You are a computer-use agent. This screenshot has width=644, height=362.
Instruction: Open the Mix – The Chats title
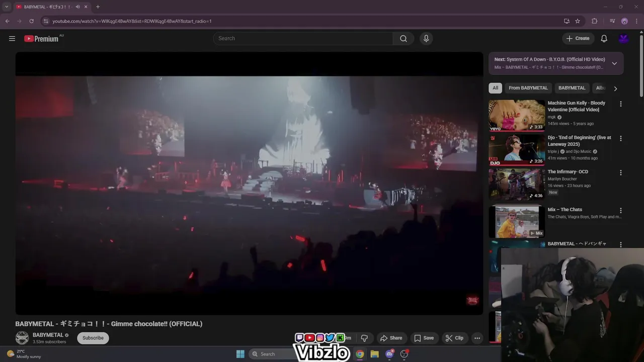pos(565,210)
